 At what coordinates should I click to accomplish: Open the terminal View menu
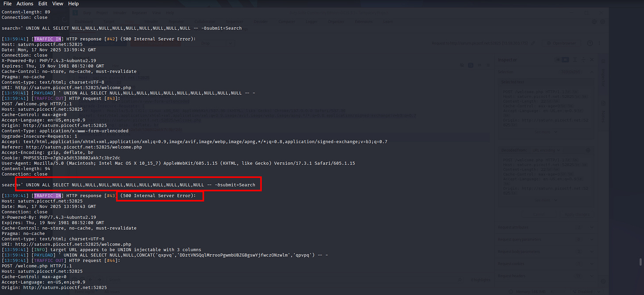pyautogui.click(x=57, y=4)
